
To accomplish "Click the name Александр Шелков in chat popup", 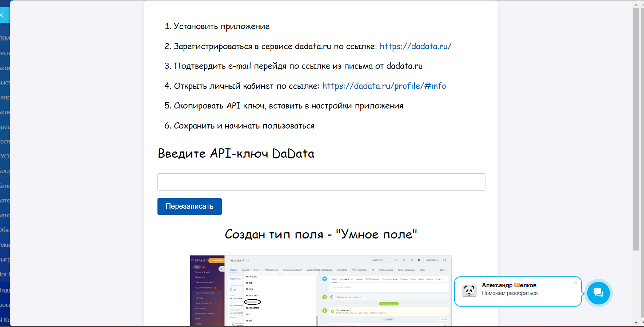I will pos(509,285).
